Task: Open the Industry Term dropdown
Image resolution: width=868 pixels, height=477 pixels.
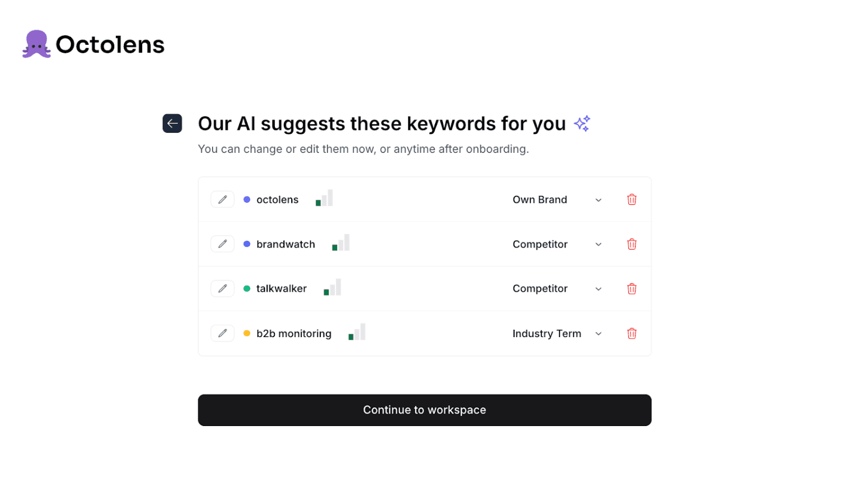Action: pyautogui.click(x=560, y=333)
